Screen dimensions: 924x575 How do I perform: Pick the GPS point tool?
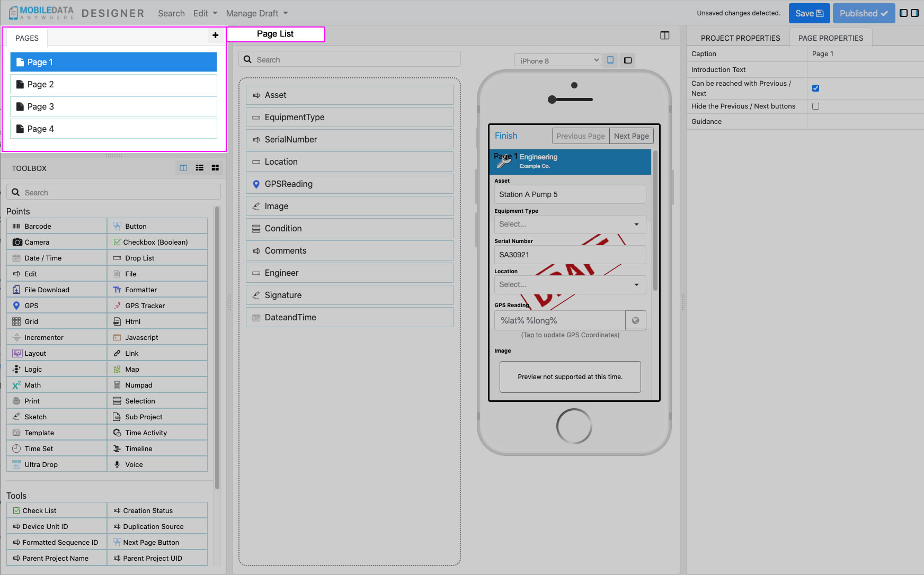pyautogui.click(x=57, y=306)
